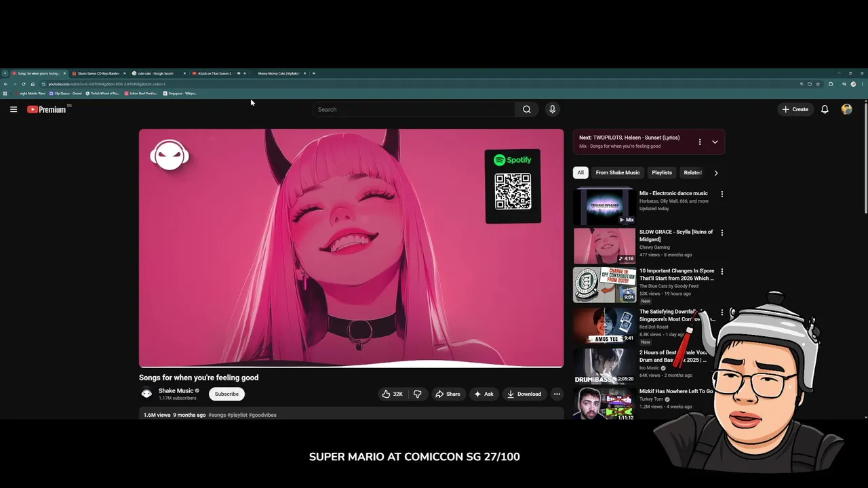Open options for the Next playlist panel
The height and width of the screenshot is (488, 868).
tap(700, 142)
